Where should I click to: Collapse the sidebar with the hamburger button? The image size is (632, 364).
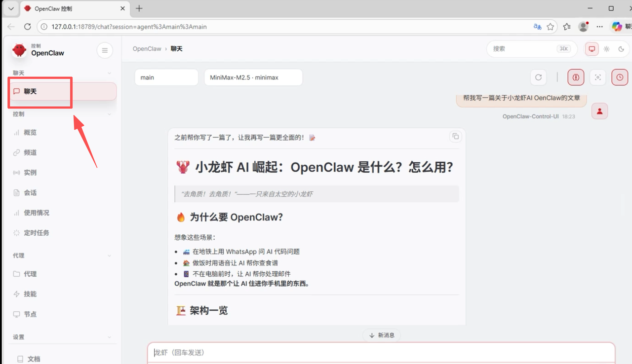point(104,50)
